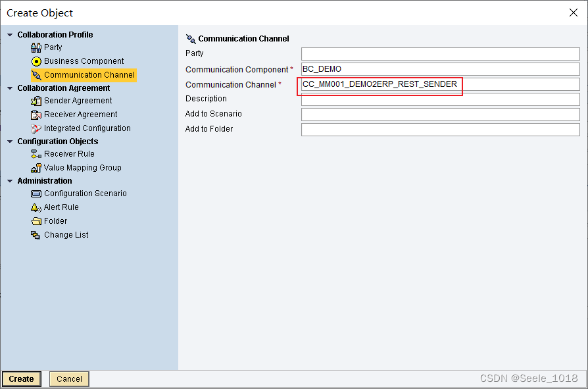Select Party in the tree
The width and height of the screenshot is (588, 389).
coord(53,47)
